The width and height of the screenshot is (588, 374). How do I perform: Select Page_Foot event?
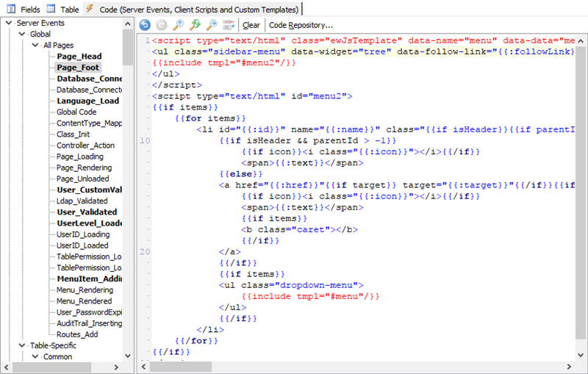tap(78, 68)
